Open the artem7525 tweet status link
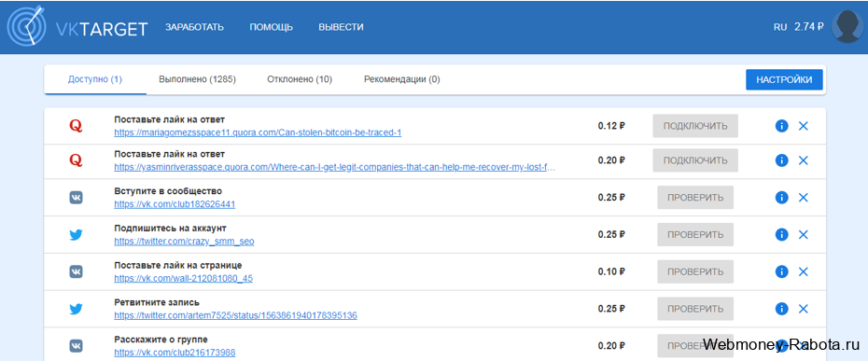 coord(236,315)
